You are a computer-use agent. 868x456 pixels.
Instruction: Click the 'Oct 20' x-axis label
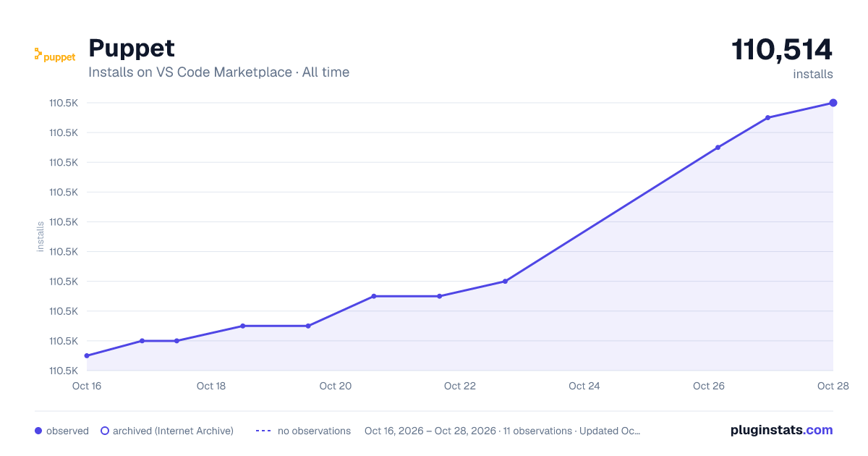[x=336, y=386]
